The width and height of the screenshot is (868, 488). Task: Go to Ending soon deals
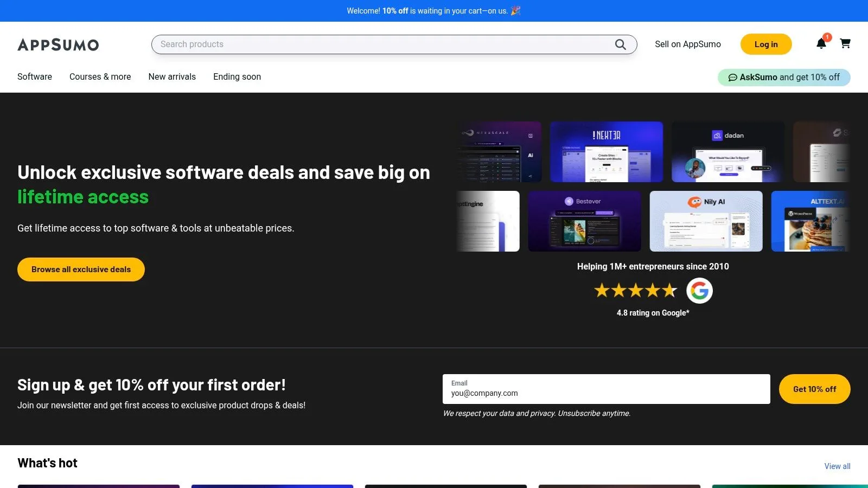pos(237,77)
